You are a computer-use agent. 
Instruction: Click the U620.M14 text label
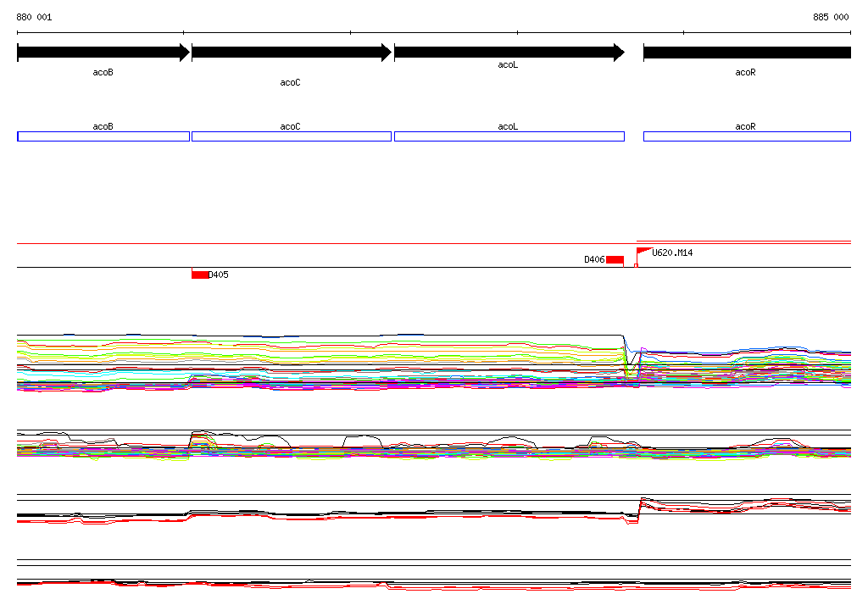[672, 253]
